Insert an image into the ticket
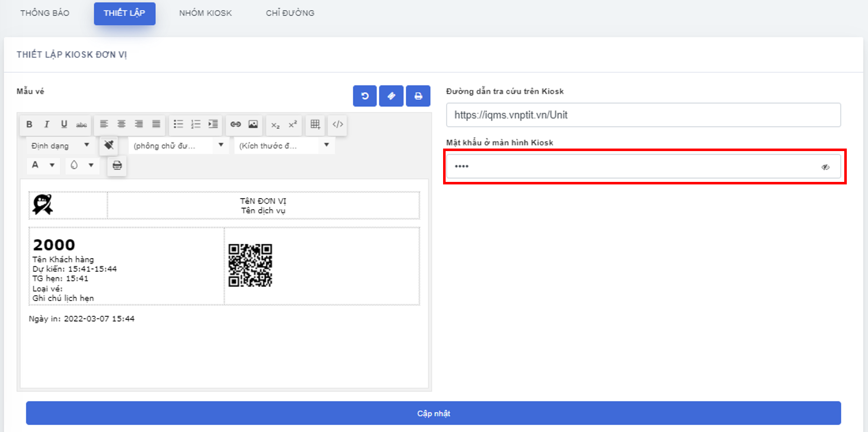This screenshot has height=432, width=868. click(x=253, y=124)
